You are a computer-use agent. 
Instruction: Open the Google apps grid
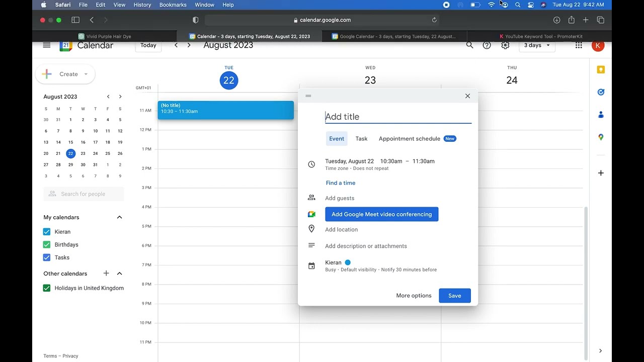click(579, 45)
